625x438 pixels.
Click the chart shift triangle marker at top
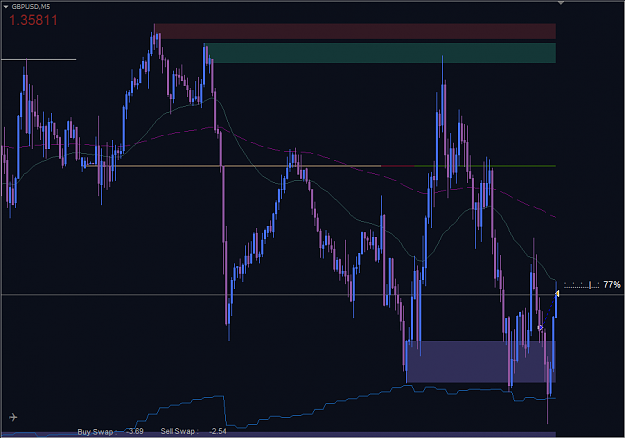(560, 3)
